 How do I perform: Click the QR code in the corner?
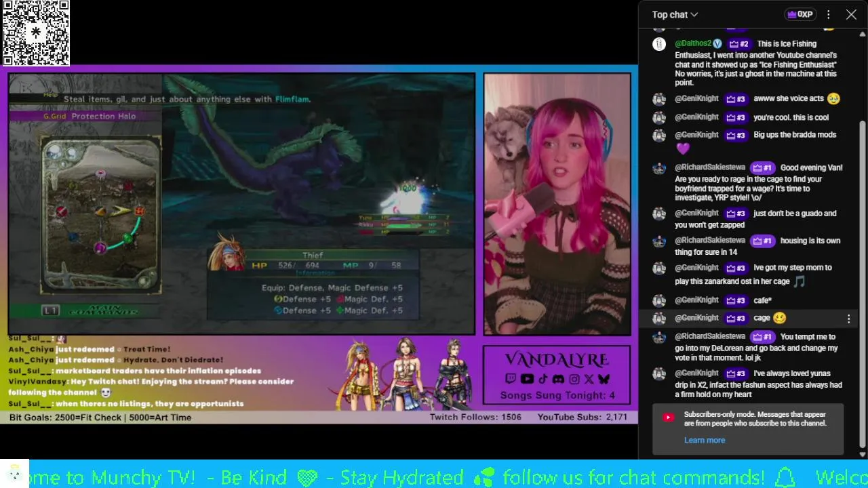(x=36, y=33)
